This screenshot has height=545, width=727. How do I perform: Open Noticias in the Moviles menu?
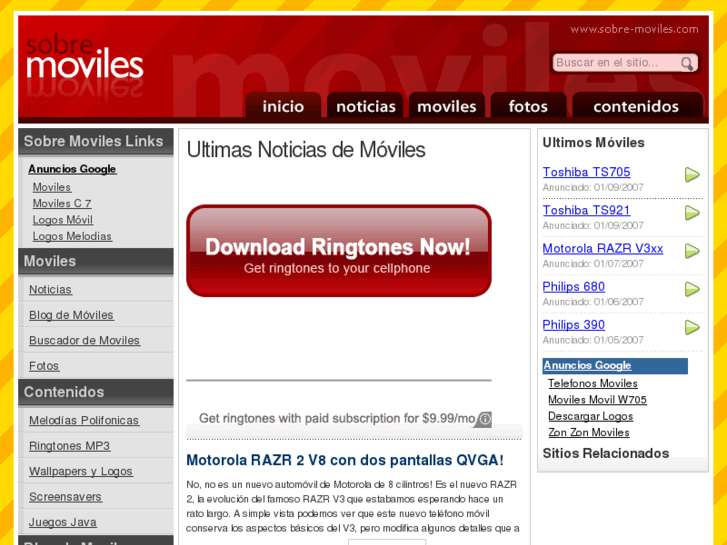pos(50,290)
